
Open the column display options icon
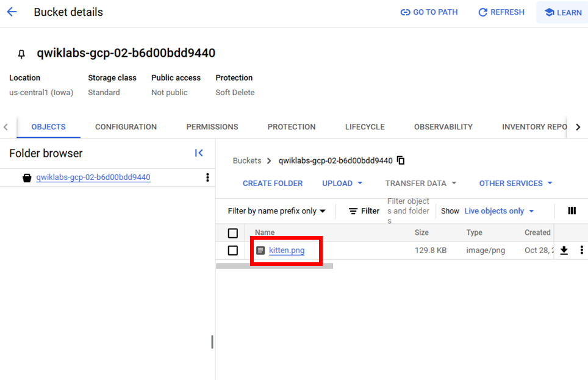[572, 211]
